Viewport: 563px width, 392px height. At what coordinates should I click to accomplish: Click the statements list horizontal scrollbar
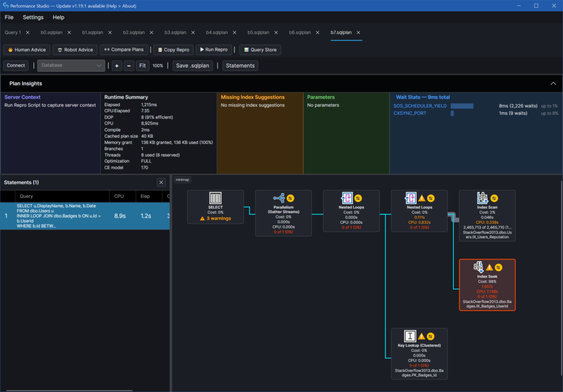(x=69, y=390)
